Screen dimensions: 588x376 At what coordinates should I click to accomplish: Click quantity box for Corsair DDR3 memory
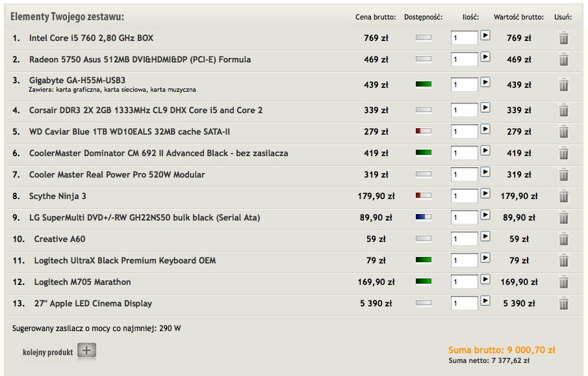pyautogui.click(x=465, y=110)
